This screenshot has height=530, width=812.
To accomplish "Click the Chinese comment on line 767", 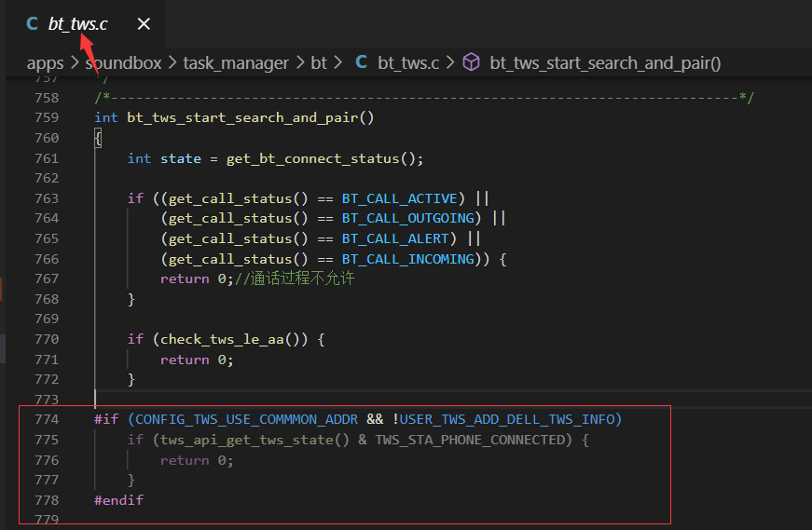I will pos(295,279).
